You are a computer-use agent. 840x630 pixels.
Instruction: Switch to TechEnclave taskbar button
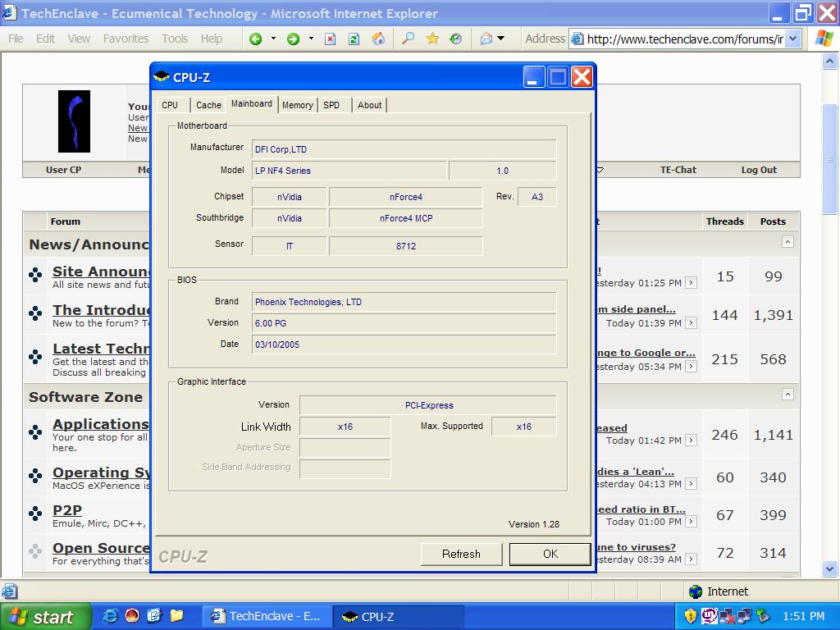pyautogui.click(x=267, y=617)
